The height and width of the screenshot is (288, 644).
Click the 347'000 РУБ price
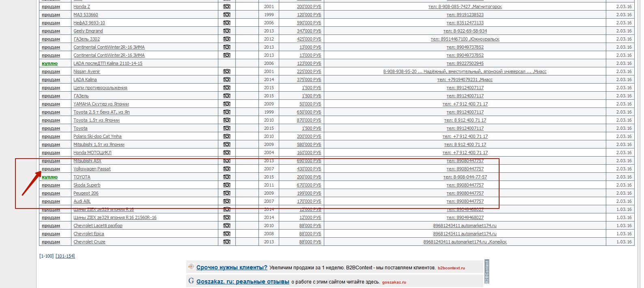click(309, 31)
